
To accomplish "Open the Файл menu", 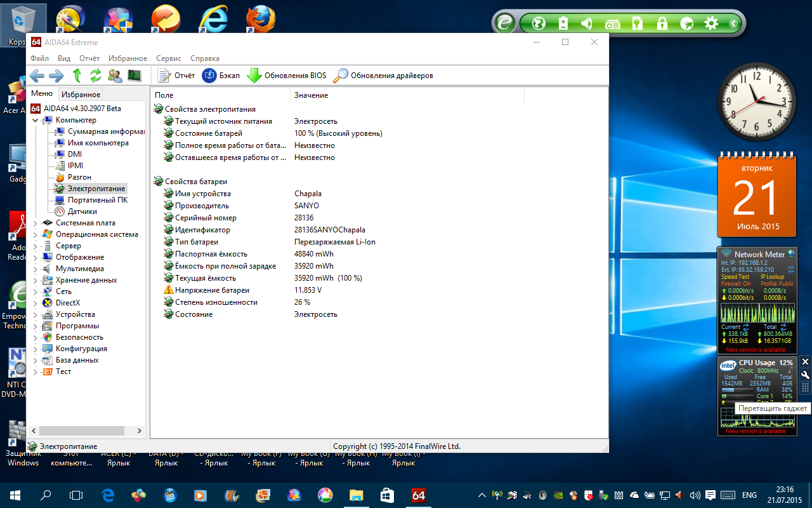I will [39, 58].
